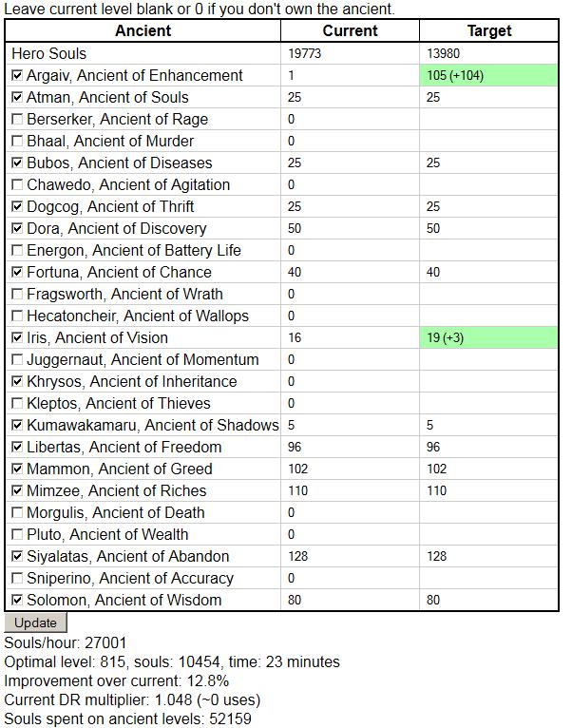The width and height of the screenshot is (572, 728).
Task: Toggle the Khrysos, Ancient of Inheritance checkbox
Action: point(17,381)
